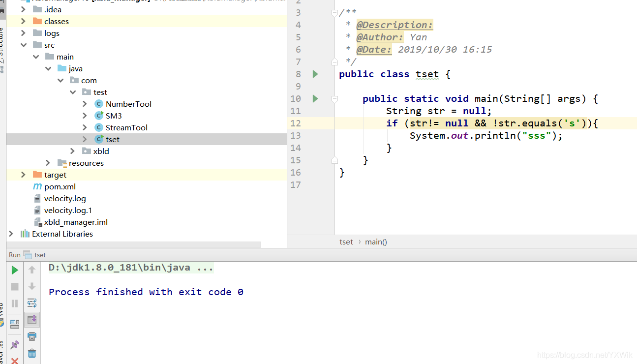Viewport: 637px width, 364px height.
Task: Collapse the src folder
Action: point(23,45)
